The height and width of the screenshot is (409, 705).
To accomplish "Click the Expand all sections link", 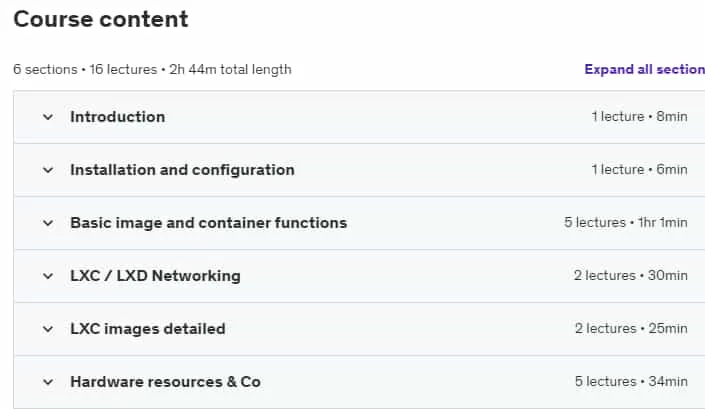I will click(x=644, y=69).
